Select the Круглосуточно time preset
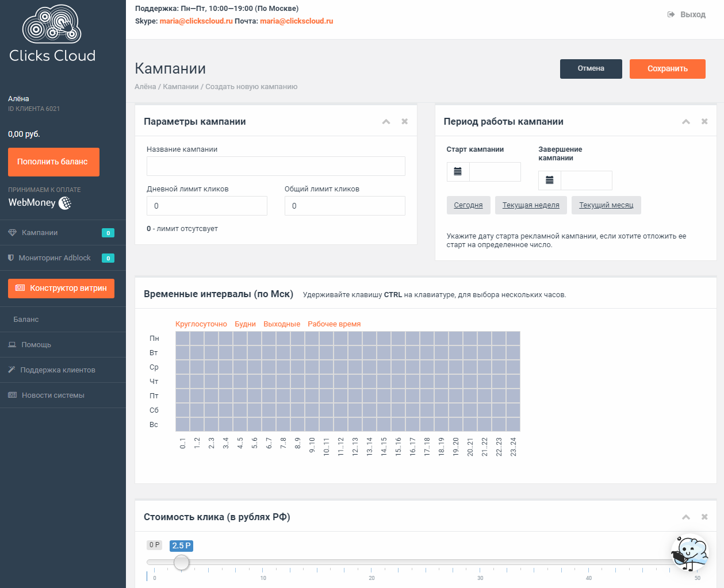Image resolution: width=724 pixels, height=588 pixels. coord(201,324)
